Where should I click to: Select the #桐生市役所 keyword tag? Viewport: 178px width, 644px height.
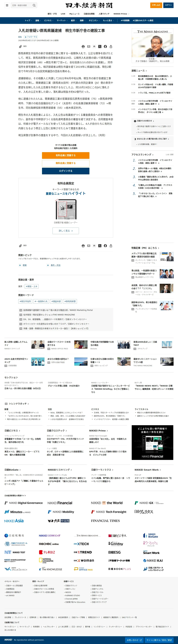pos(25,302)
